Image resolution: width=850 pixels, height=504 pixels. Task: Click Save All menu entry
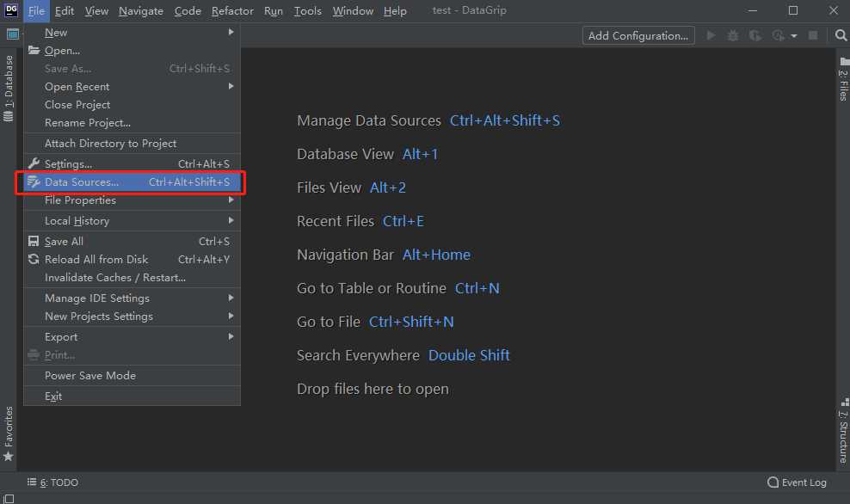[x=132, y=241]
